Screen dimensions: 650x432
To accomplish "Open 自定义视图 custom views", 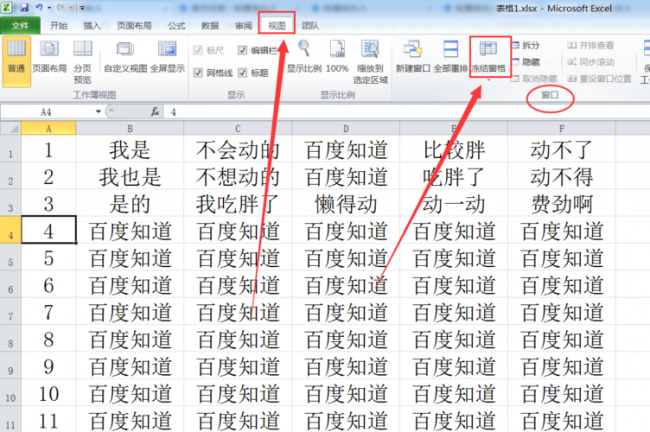I will (x=125, y=57).
